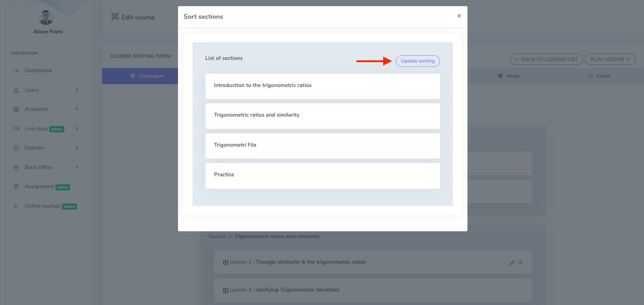Click the Update sorting button
The width and height of the screenshot is (644, 305).
tap(418, 61)
